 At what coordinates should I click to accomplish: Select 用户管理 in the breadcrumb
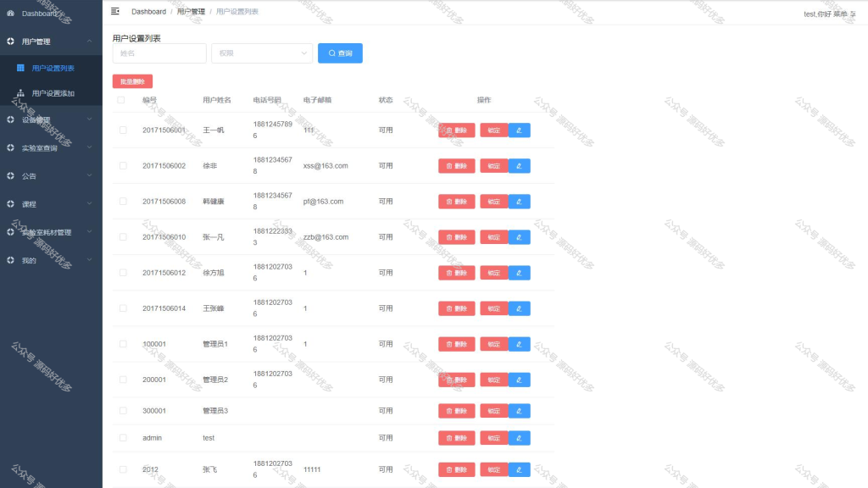coord(188,11)
